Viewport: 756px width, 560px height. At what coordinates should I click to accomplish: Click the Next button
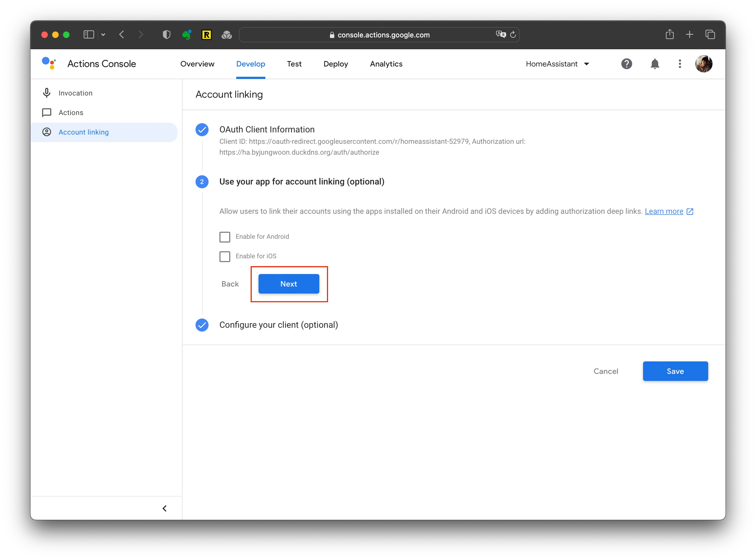(x=288, y=284)
